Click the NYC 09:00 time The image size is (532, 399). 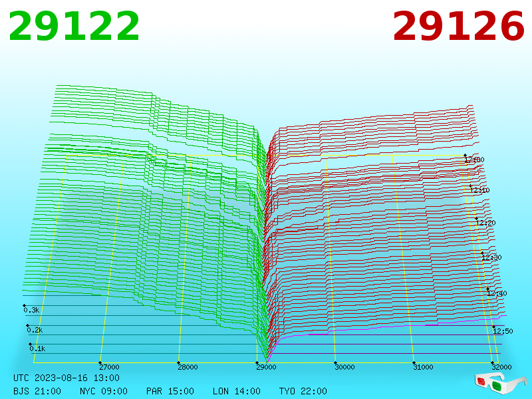[x=104, y=391]
